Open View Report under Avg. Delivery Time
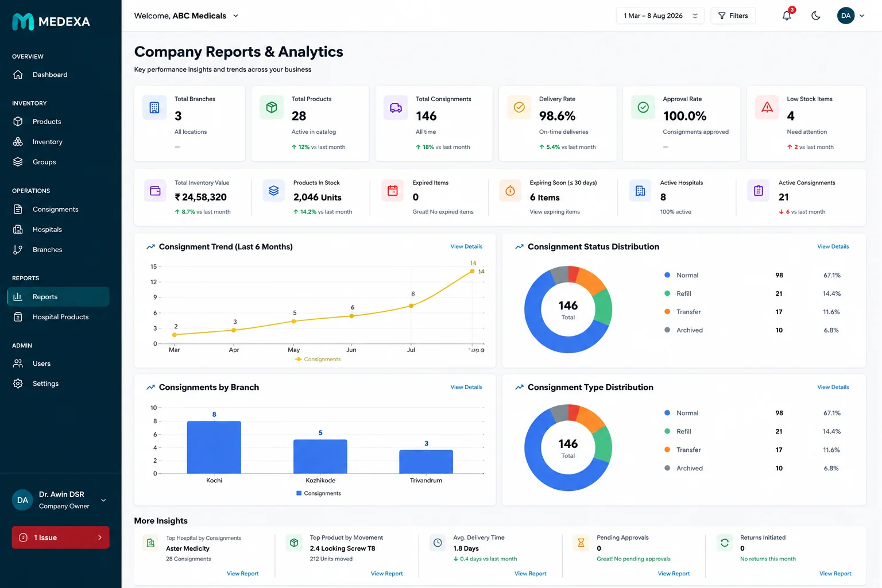 [x=530, y=574]
